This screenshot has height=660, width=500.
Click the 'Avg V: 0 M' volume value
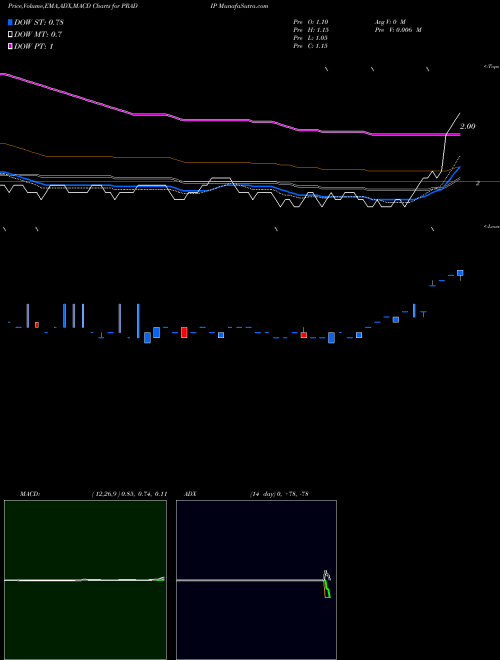(390, 22)
